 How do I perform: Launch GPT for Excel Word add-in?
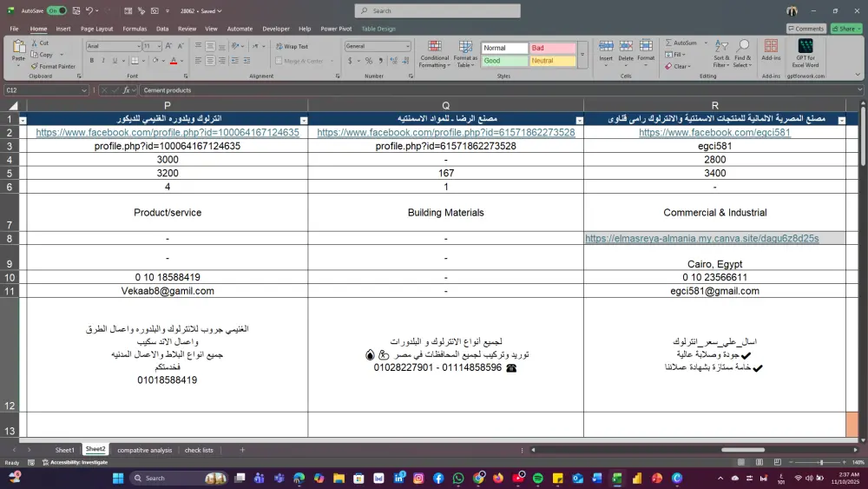click(806, 45)
